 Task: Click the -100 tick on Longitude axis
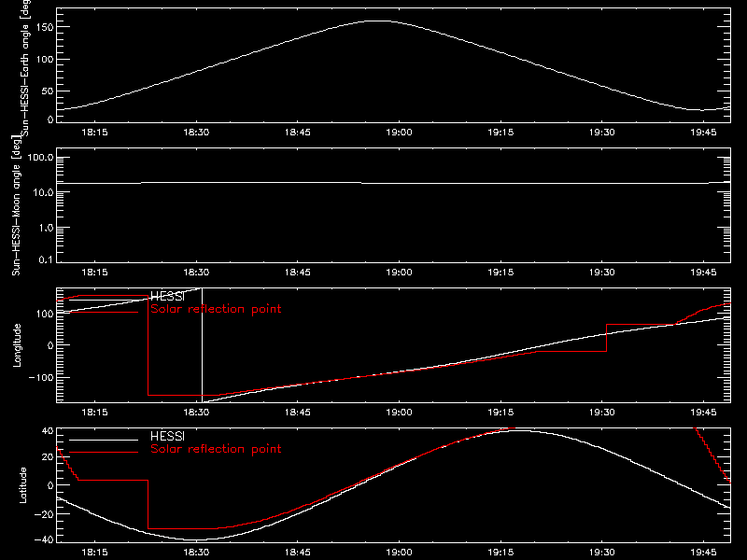pos(41,377)
